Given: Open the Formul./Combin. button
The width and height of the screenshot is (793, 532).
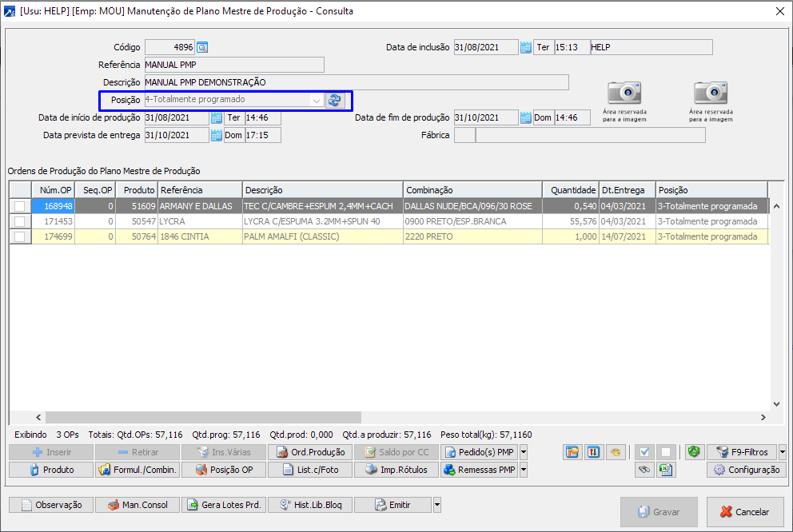Looking at the screenshot, I should pyautogui.click(x=138, y=470).
